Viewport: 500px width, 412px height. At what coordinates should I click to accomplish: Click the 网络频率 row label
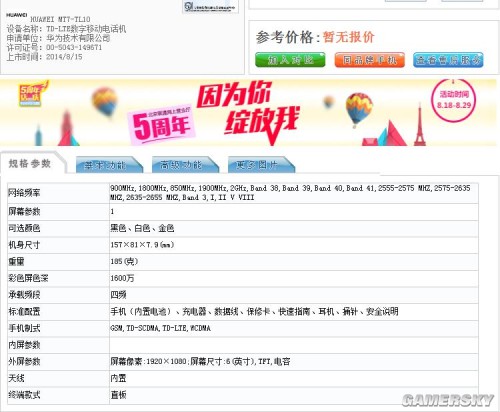pos(24,193)
